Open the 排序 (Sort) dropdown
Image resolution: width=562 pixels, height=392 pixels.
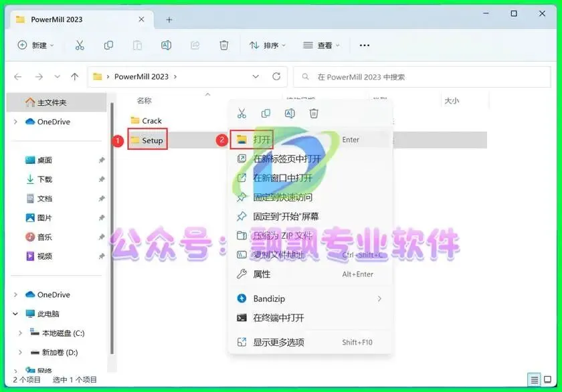pos(268,45)
